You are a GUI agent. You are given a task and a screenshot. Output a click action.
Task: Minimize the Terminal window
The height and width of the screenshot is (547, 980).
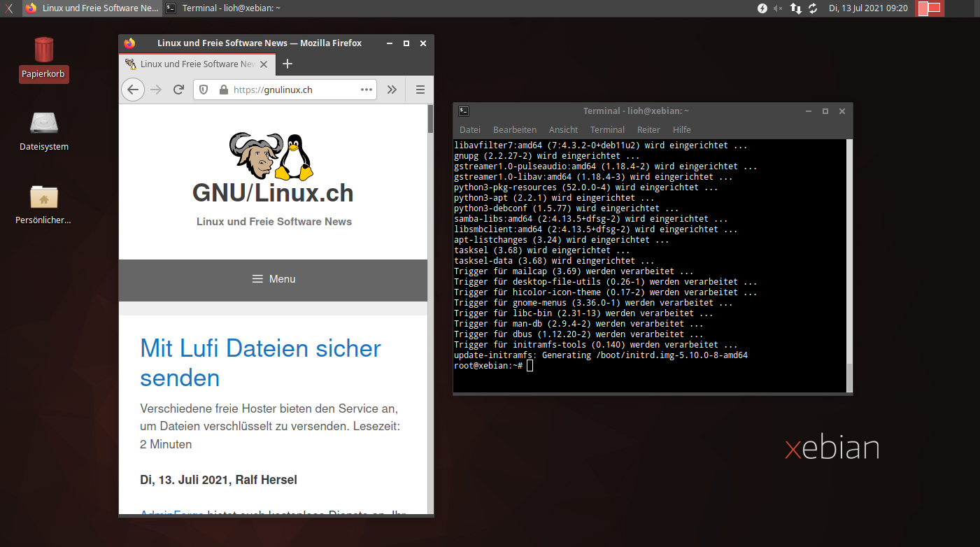point(809,111)
